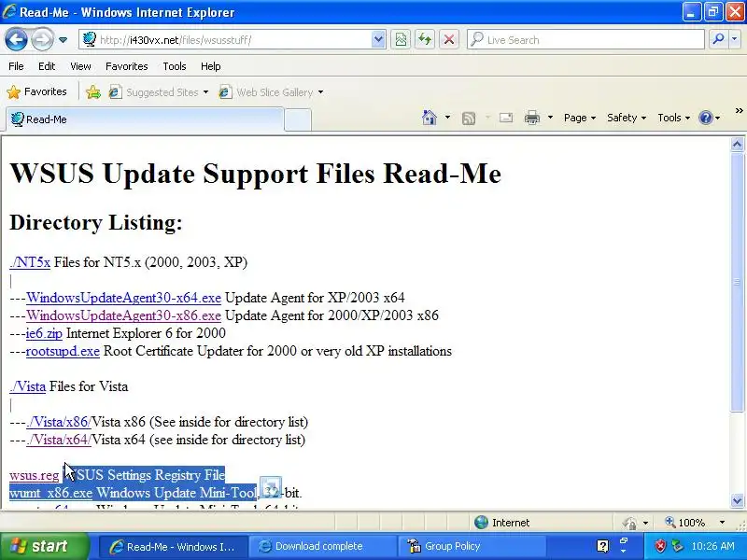Select the Read-Me tab
The image size is (747, 560).
(145, 119)
